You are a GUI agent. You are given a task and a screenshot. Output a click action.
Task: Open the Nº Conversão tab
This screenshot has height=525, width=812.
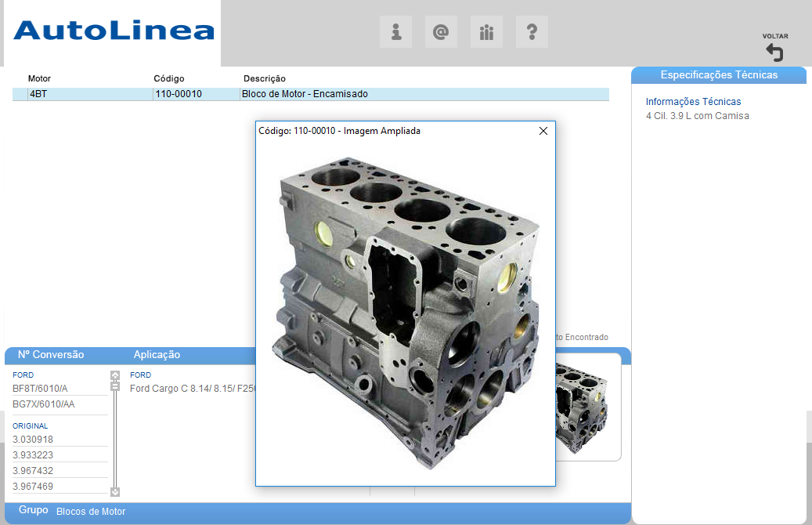coord(51,355)
